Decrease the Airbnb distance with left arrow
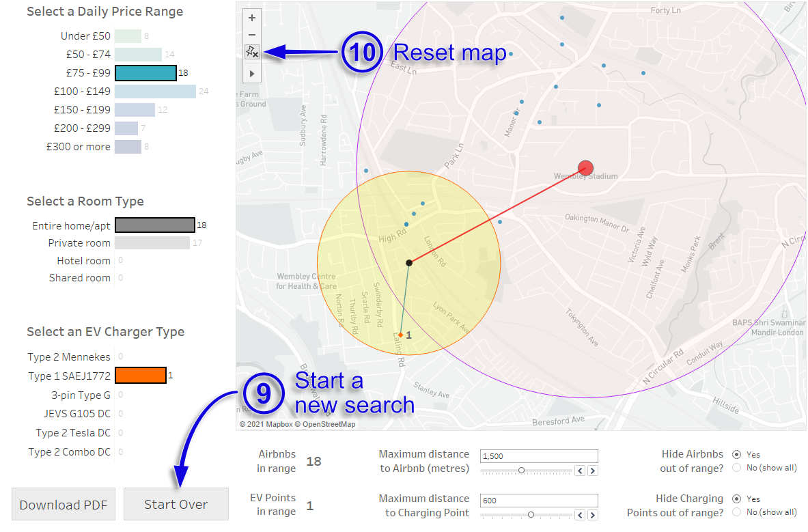Image resolution: width=808 pixels, height=532 pixels. 581,471
